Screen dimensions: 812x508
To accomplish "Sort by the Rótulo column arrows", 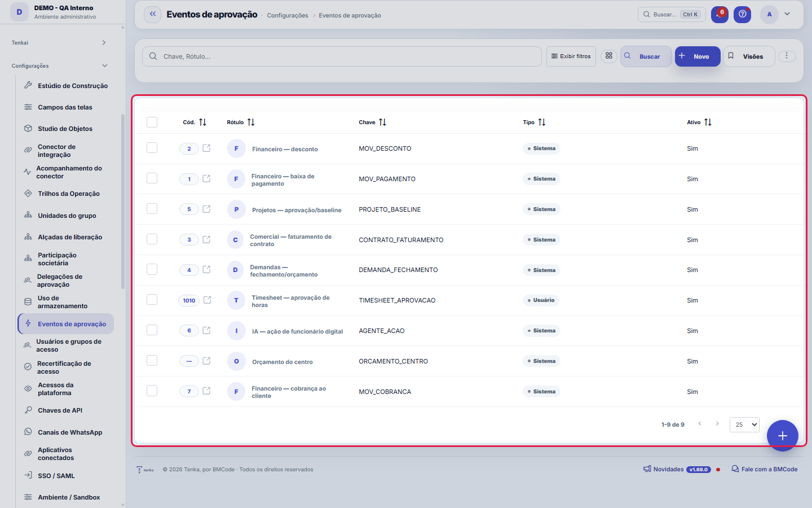I will [x=251, y=122].
